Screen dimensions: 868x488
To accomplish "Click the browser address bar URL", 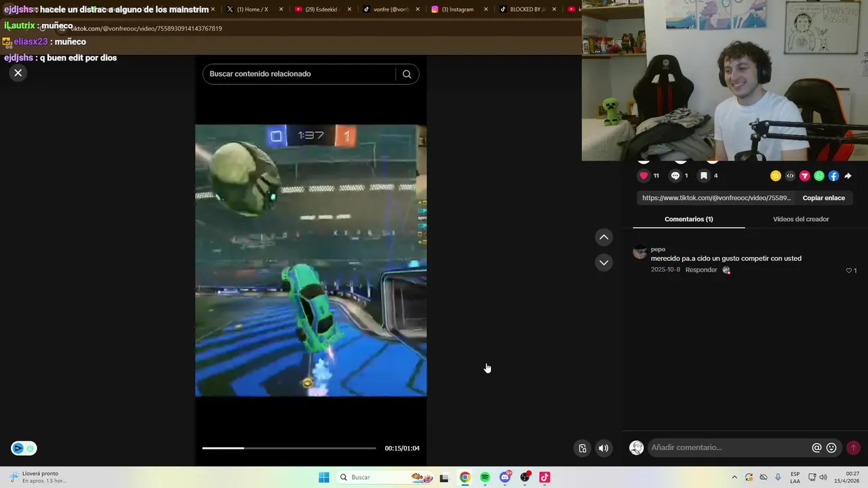I will pos(146,28).
